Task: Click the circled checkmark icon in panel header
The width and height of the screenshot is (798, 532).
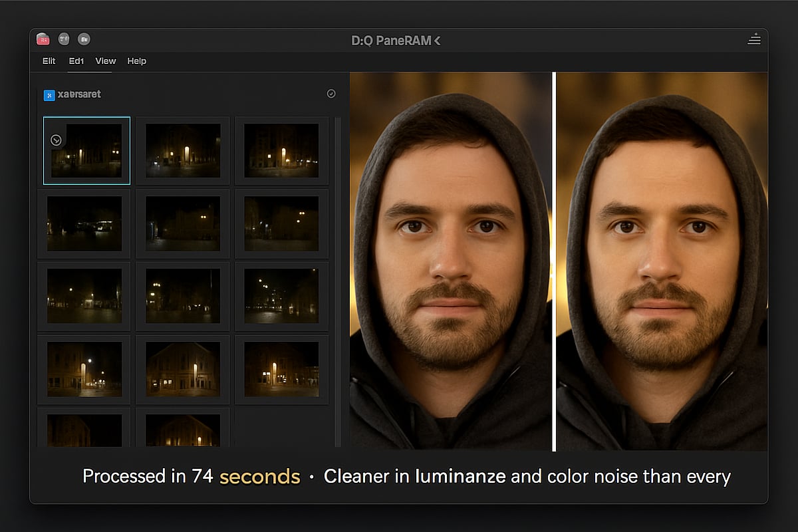Action: click(331, 94)
